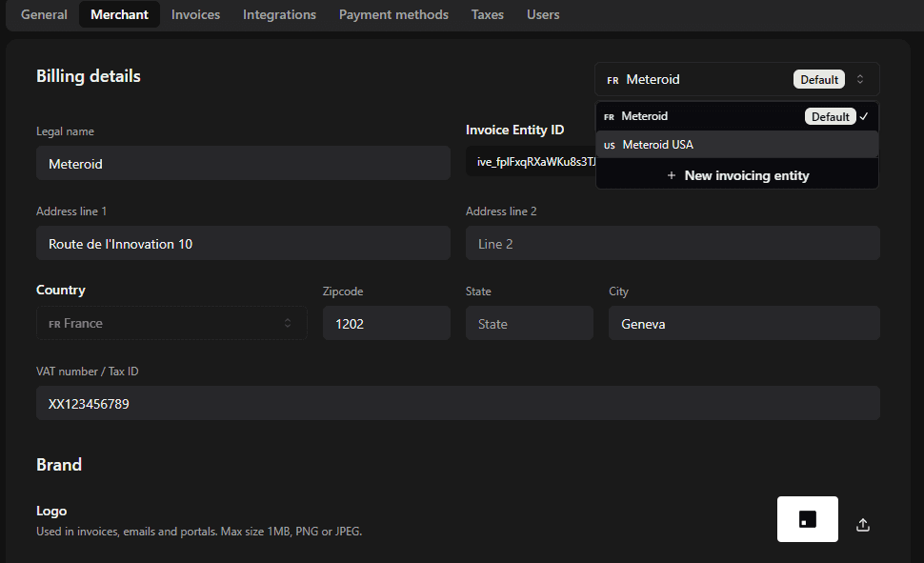The width and height of the screenshot is (924, 563).
Task: Click the VAT number field showing XX123456789
Action: tap(457, 403)
